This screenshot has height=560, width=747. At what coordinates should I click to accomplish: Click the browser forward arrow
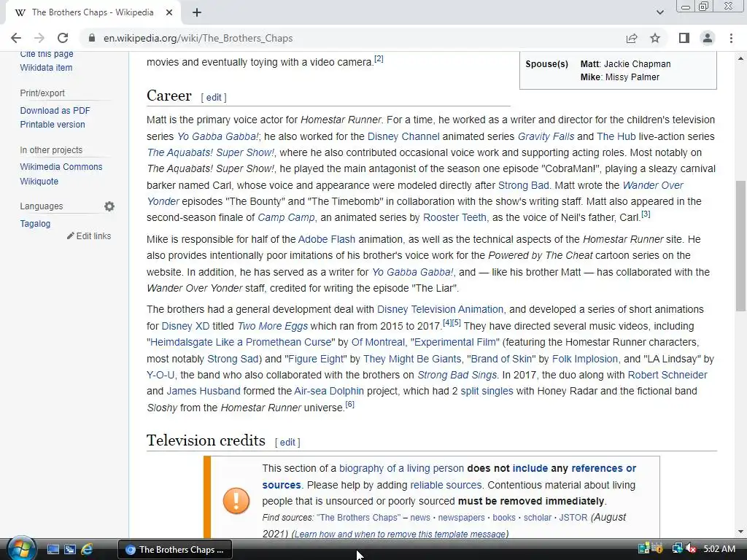tap(39, 38)
